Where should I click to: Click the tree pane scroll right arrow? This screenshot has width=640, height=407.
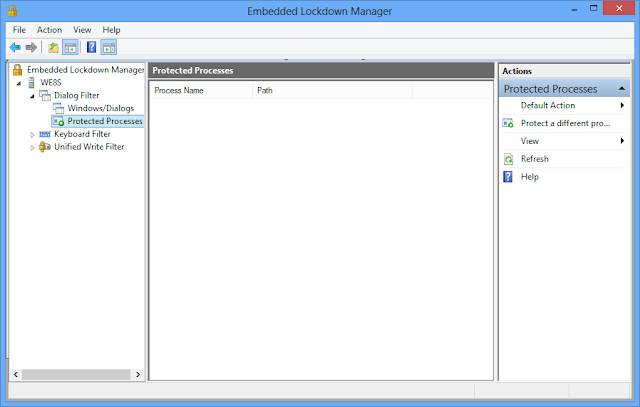point(138,374)
